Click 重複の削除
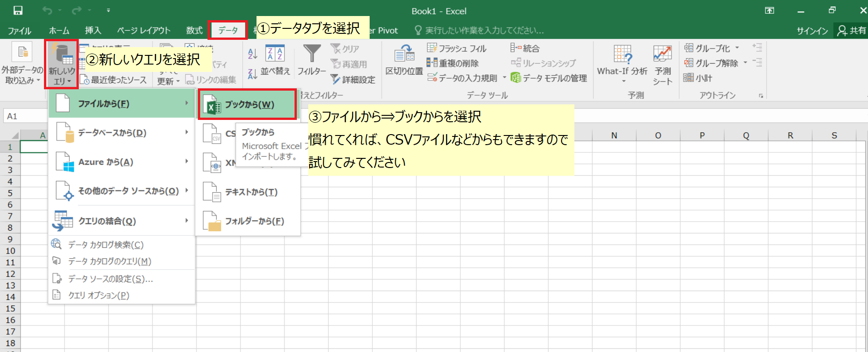The height and width of the screenshot is (352, 868). pyautogui.click(x=453, y=63)
